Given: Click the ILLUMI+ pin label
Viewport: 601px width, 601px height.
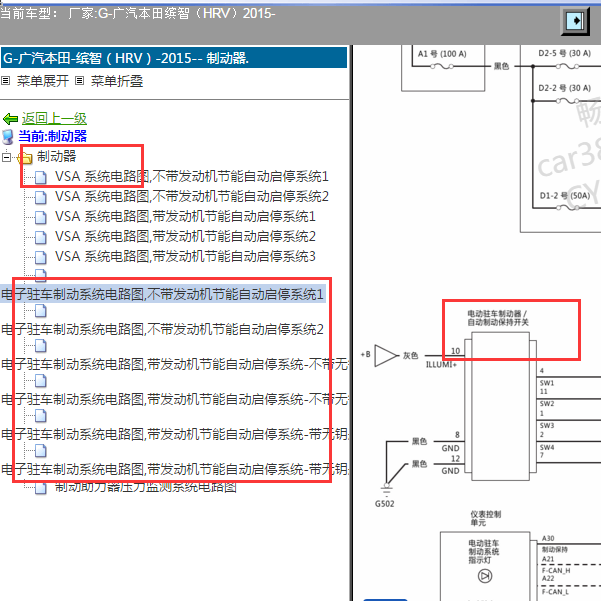Looking at the screenshot, I should (441, 365).
